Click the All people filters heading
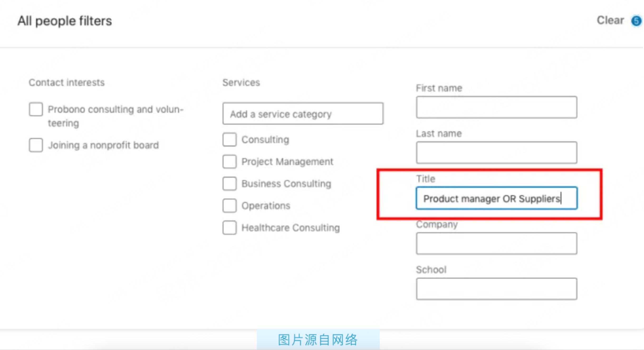 point(65,21)
